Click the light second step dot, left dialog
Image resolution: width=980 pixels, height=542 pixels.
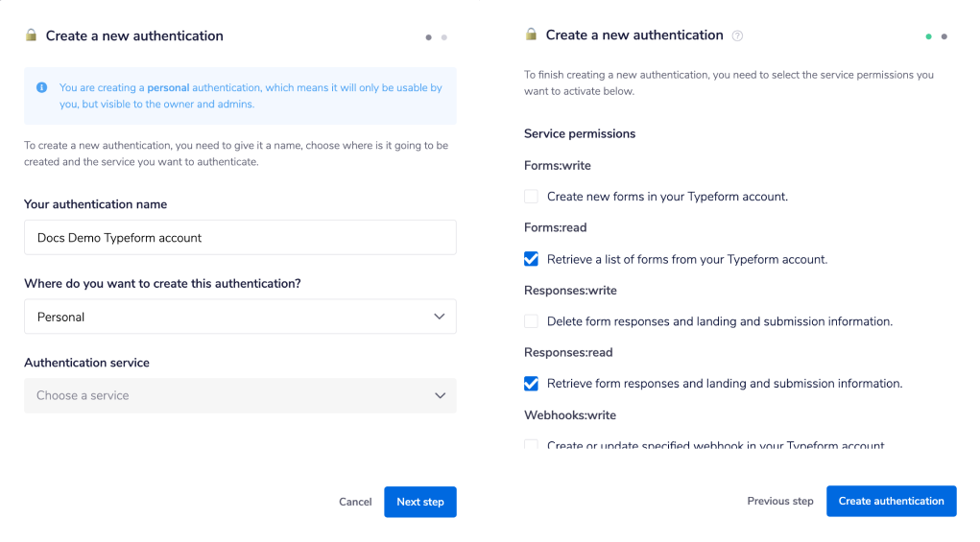[x=443, y=37]
